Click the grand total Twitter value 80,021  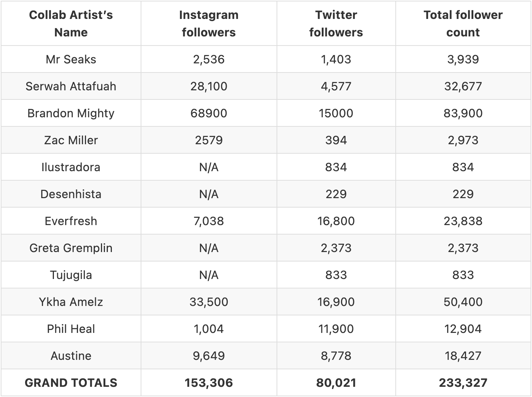coord(336,383)
